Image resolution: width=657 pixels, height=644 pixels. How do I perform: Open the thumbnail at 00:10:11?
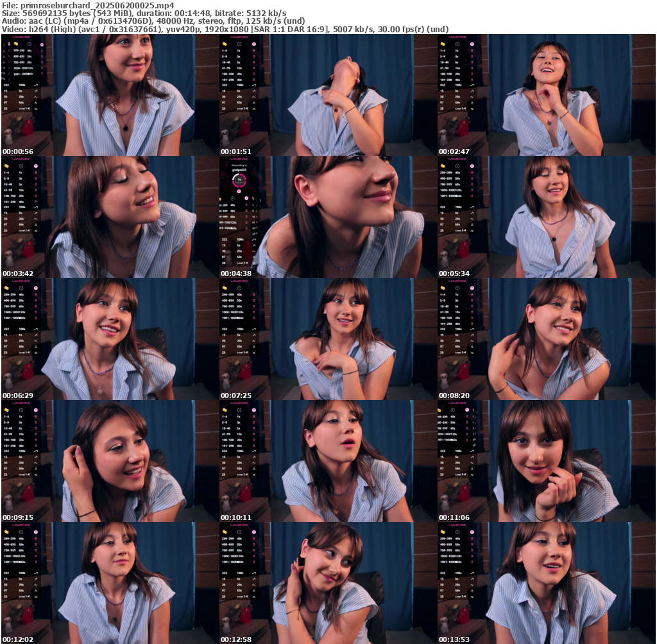tap(328, 461)
